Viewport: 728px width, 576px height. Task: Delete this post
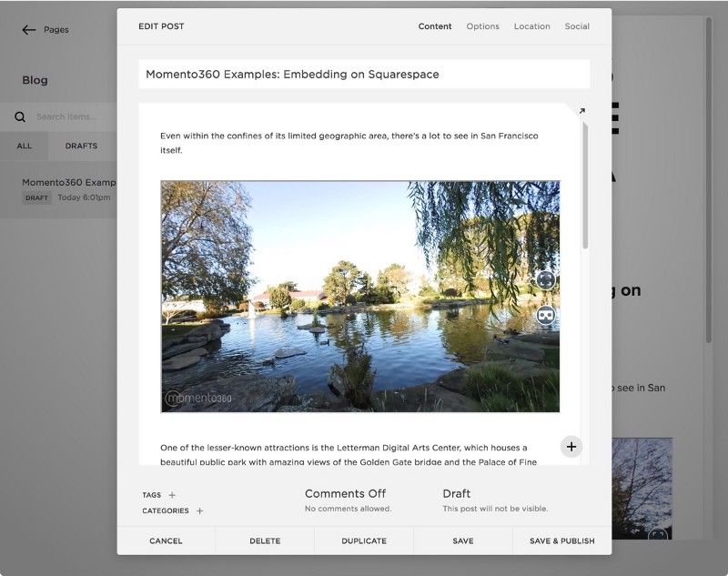pos(265,541)
